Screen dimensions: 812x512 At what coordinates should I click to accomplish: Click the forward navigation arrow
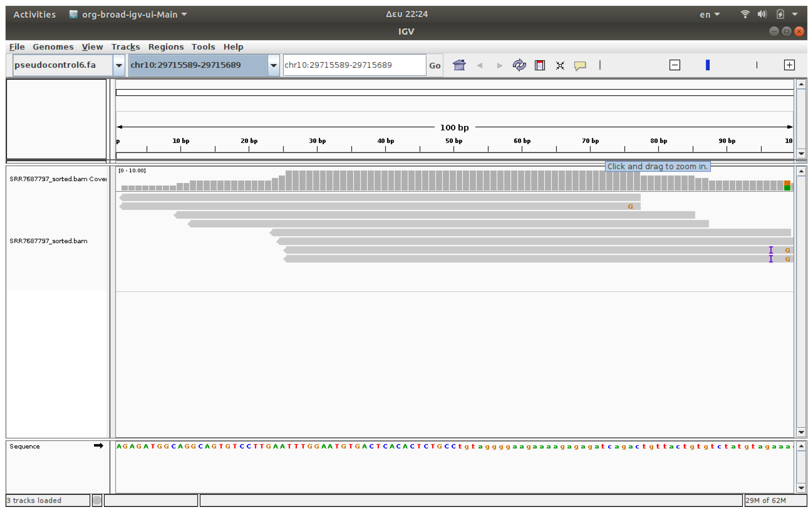(x=499, y=65)
